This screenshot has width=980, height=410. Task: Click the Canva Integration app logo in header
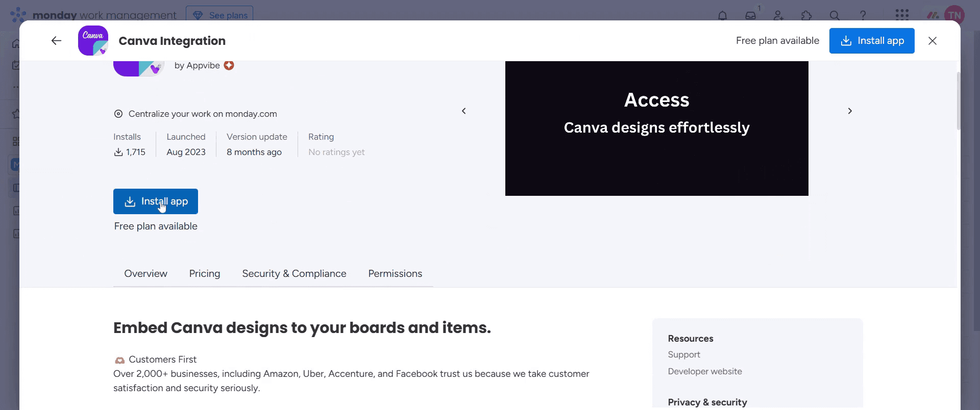click(x=93, y=41)
